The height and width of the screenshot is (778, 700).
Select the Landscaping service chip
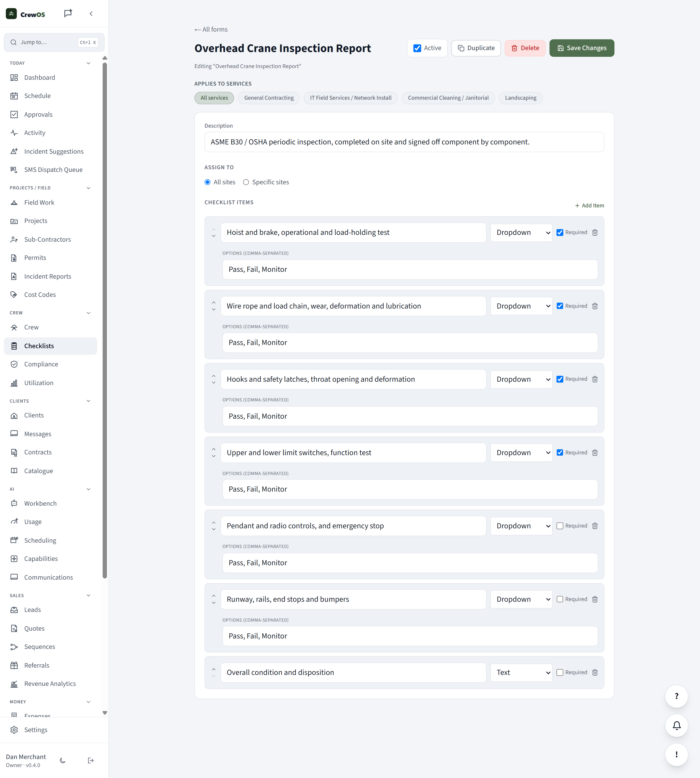click(520, 98)
